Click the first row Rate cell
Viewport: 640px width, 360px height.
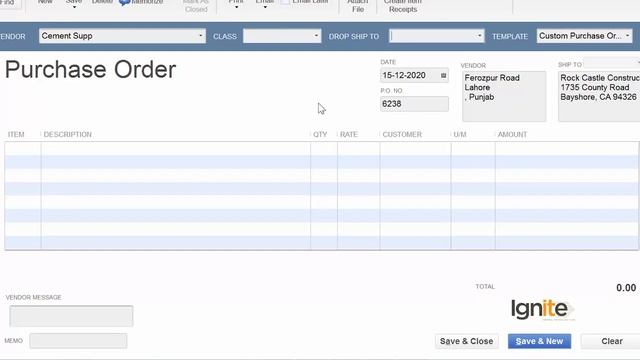tap(359, 149)
